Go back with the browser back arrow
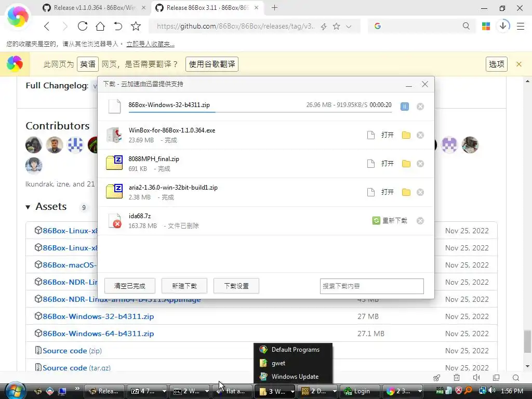Screen dimensions: 532x399 pyautogui.click(x=47, y=26)
